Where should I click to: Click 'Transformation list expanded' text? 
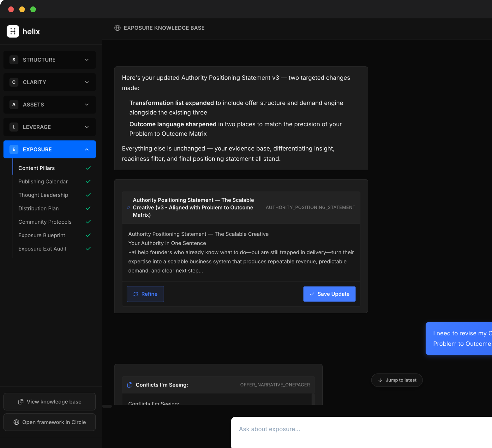[x=172, y=103]
